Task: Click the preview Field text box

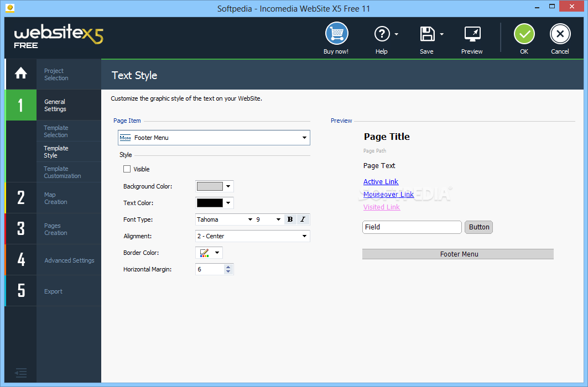Action: click(412, 227)
